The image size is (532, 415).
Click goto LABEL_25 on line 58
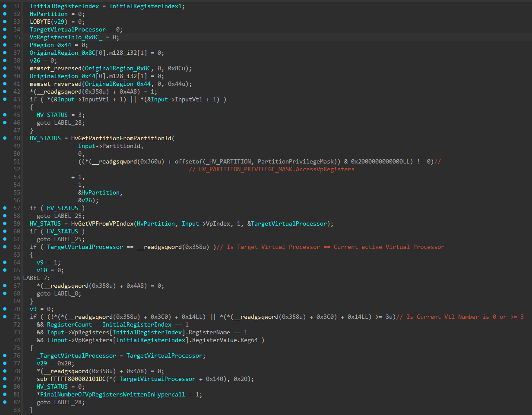61,216
